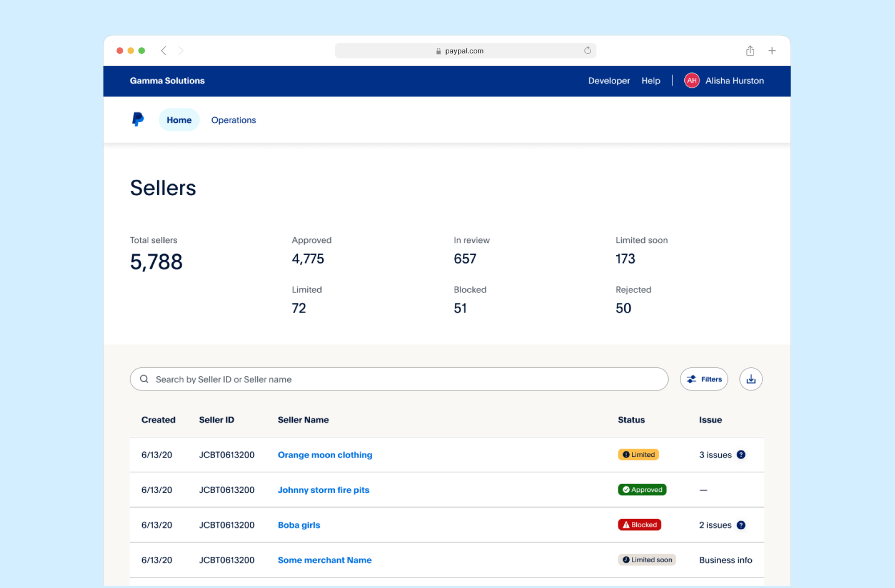Screen dimensions: 895x588
Task: Select the Home tab
Action: pos(179,120)
